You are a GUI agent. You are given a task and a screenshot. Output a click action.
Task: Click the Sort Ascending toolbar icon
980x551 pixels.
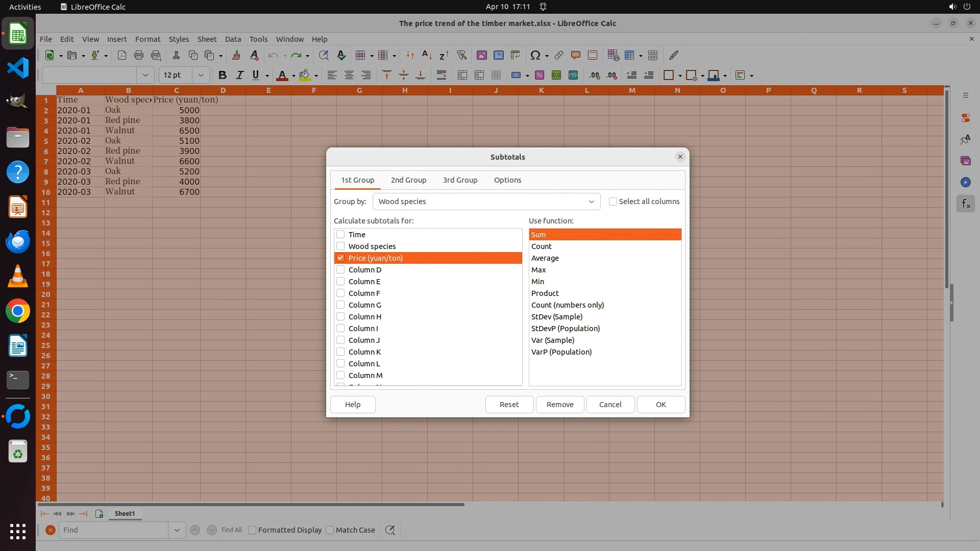427,56
